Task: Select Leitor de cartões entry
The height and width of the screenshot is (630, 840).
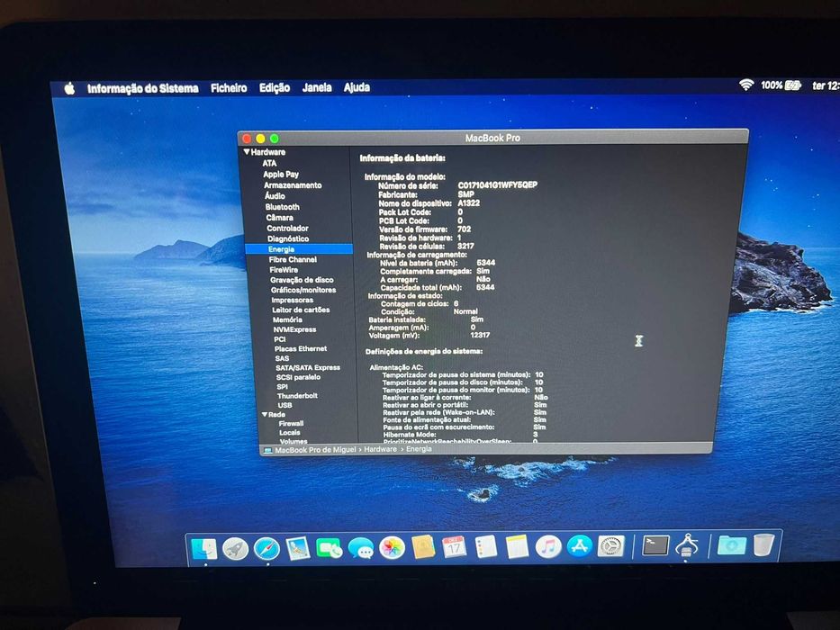Action: click(301, 310)
